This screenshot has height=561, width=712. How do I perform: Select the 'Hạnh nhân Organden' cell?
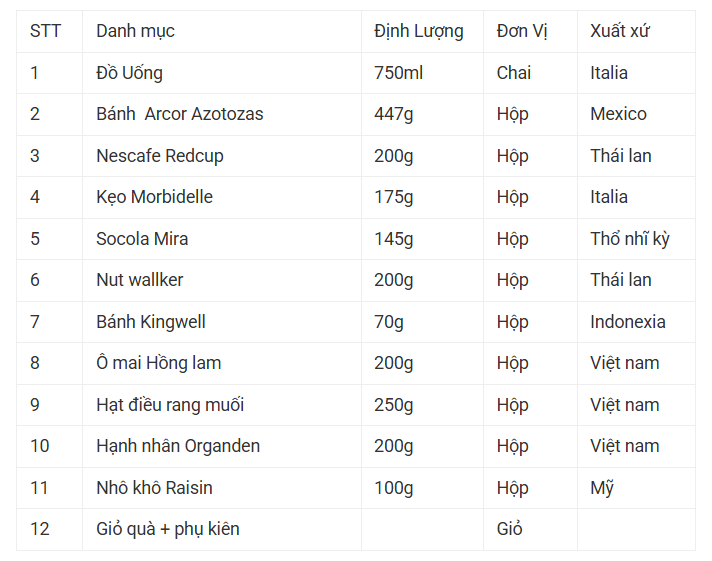[x=178, y=446]
